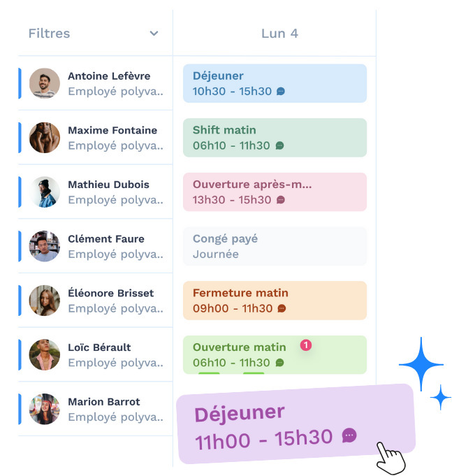452x476 pixels.
Task: Open Éléonore Brisset employee row
Action: tap(96, 301)
